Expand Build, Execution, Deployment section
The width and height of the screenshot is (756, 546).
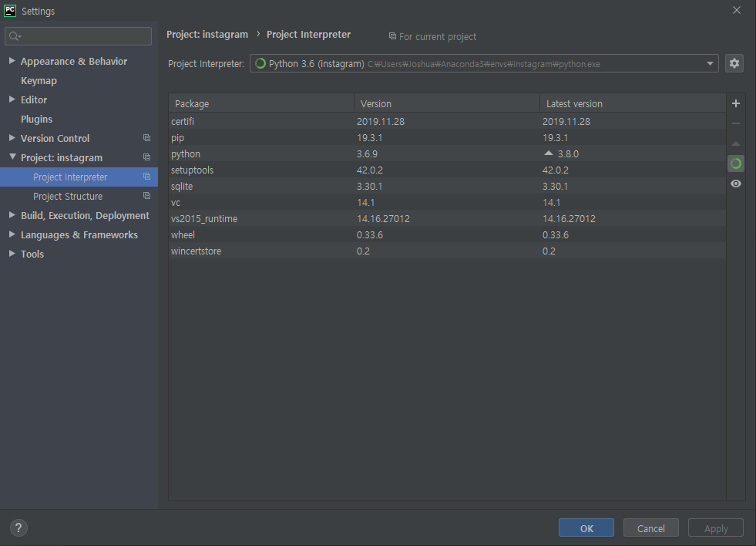12,215
